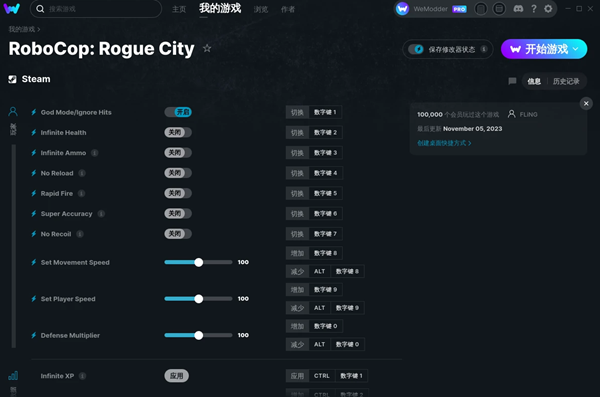Image resolution: width=600 pixels, height=397 pixels.
Task: Open the chat comments icon beside the info tab
Action: 512,81
